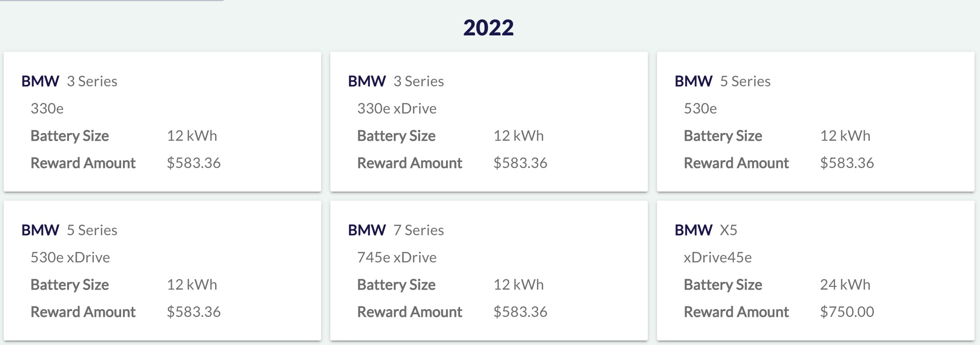Image resolution: width=980 pixels, height=345 pixels.
Task: Click the xDrive45e model name
Action: [x=717, y=257]
